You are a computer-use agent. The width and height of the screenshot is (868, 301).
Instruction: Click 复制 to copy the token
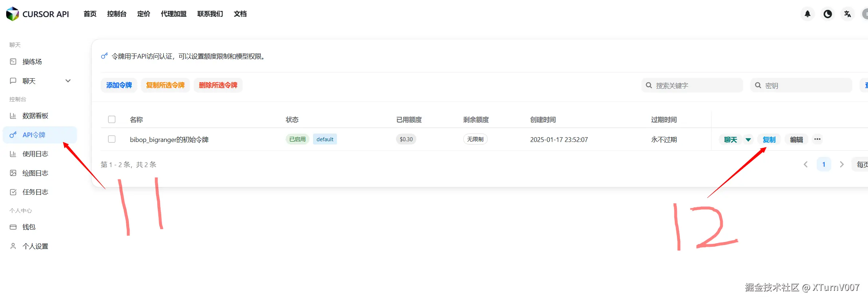click(769, 139)
